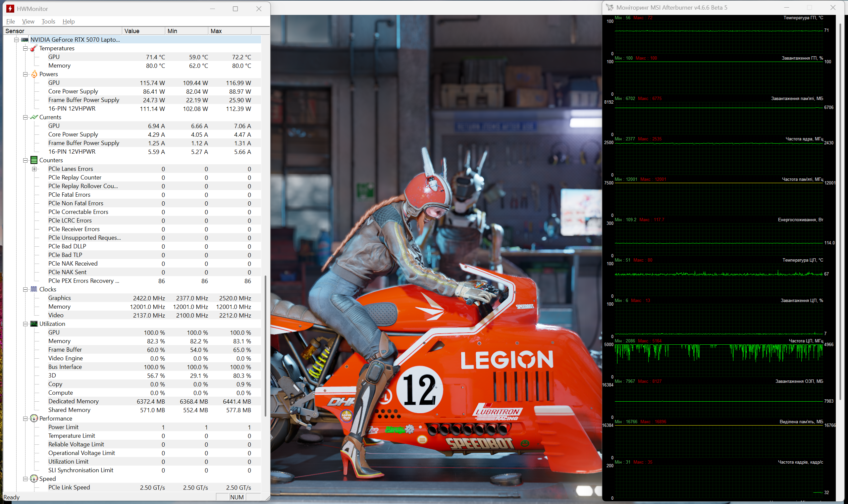The height and width of the screenshot is (504, 848).
Task: Collapse the Utilization tree section
Action: point(25,324)
